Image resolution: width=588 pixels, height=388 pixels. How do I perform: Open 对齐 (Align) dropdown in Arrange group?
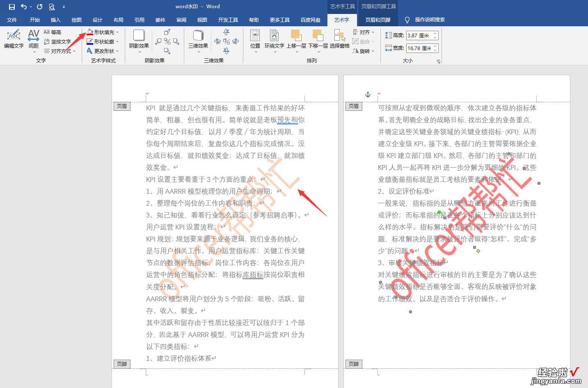coord(364,32)
